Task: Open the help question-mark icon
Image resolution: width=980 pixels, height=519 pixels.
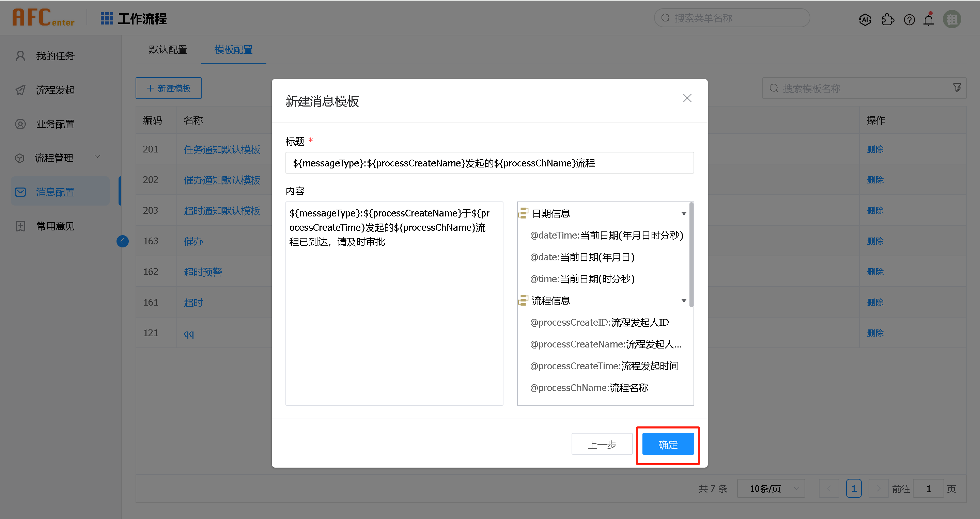Action: click(909, 19)
